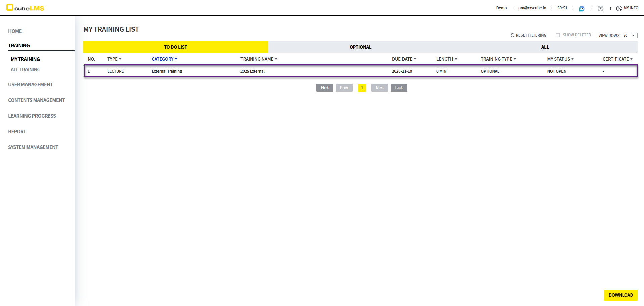Open the Due Date column filter
The image size is (644, 306).
[x=415, y=59]
